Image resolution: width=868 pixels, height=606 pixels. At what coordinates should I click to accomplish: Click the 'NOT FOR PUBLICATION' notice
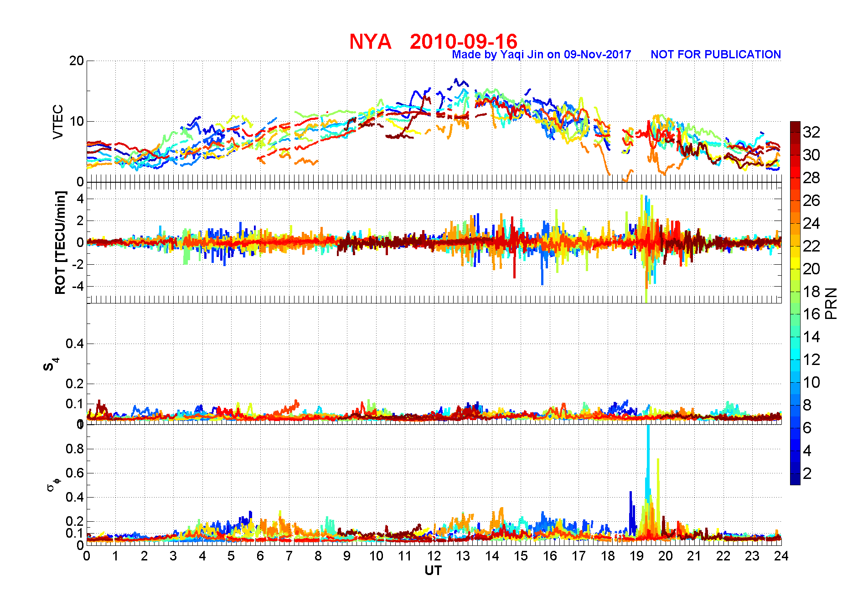point(716,54)
